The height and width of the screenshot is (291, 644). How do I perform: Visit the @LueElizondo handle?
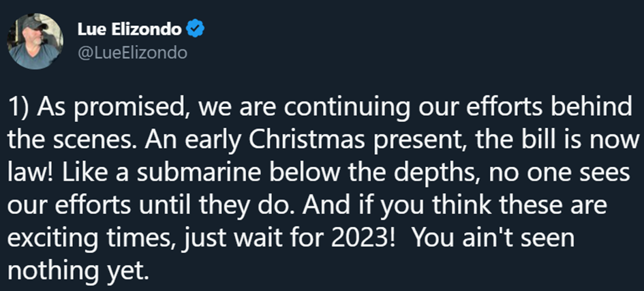coord(132,52)
